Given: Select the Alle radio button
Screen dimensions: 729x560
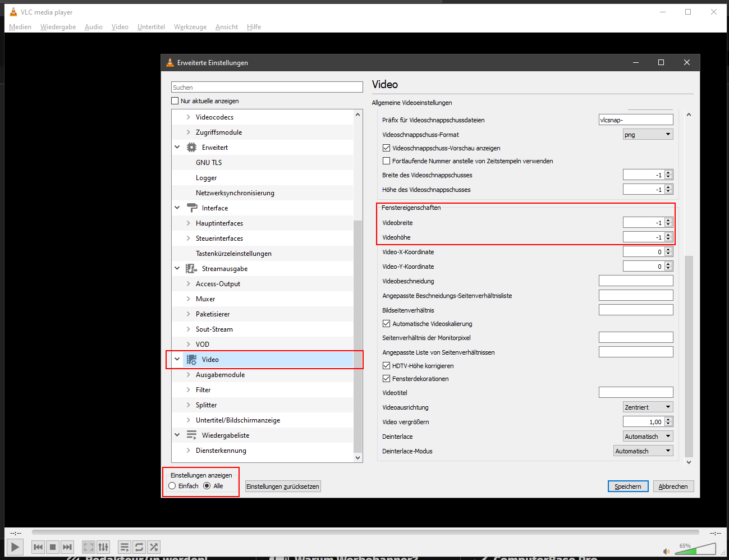Looking at the screenshot, I should tap(207, 486).
